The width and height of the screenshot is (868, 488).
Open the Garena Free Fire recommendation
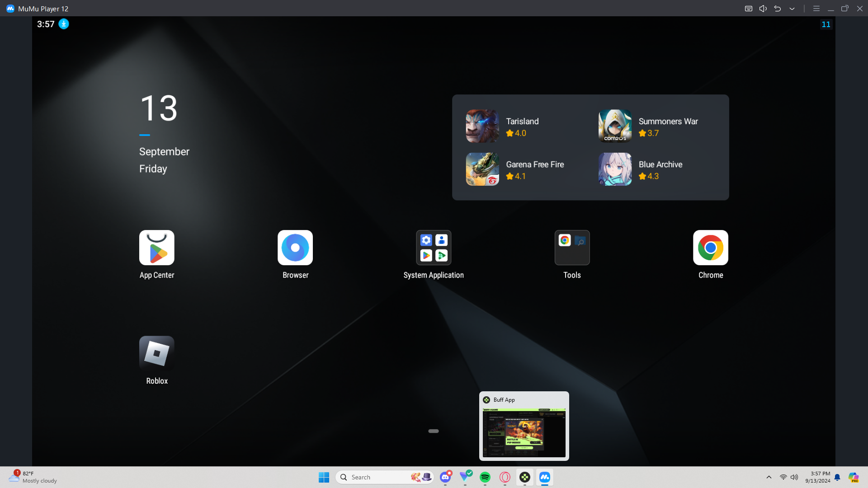(x=515, y=169)
